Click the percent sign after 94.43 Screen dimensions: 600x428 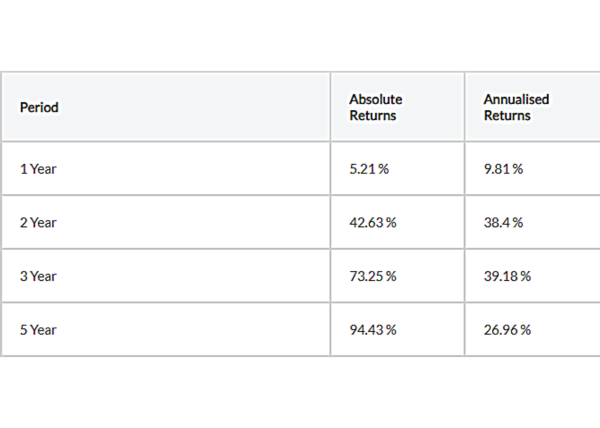[x=391, y=329]
